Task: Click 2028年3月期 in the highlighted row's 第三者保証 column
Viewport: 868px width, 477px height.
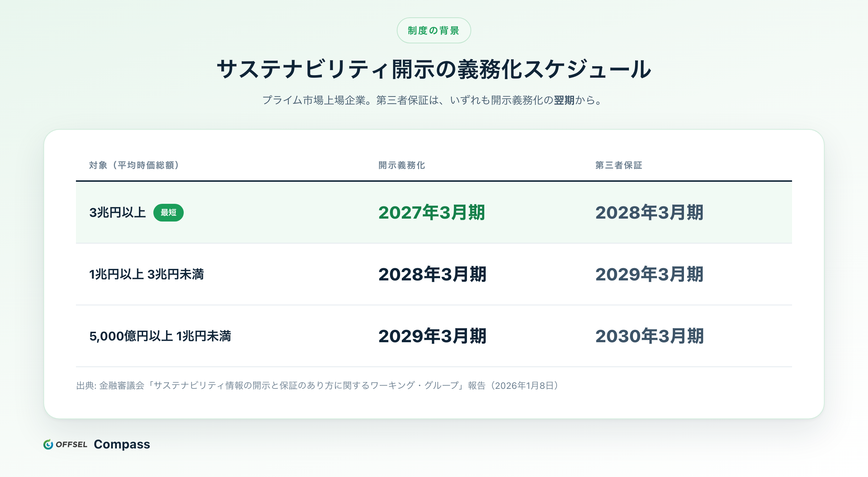Action: (x=649, y=212)
